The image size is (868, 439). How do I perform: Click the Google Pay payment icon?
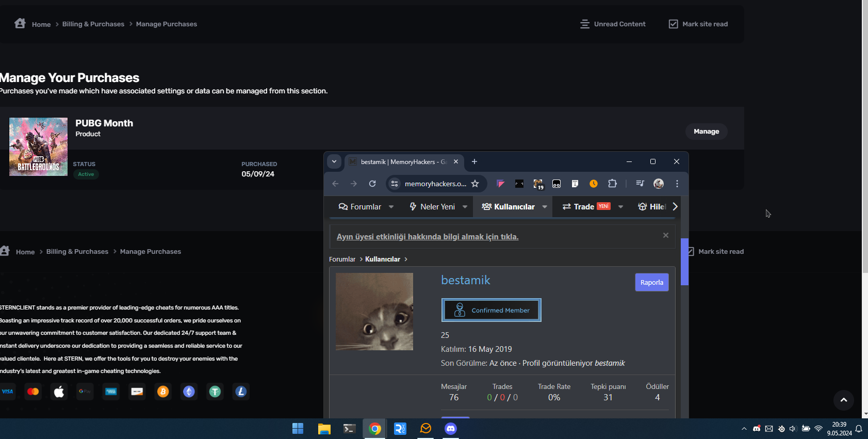(x=85, y=392)
